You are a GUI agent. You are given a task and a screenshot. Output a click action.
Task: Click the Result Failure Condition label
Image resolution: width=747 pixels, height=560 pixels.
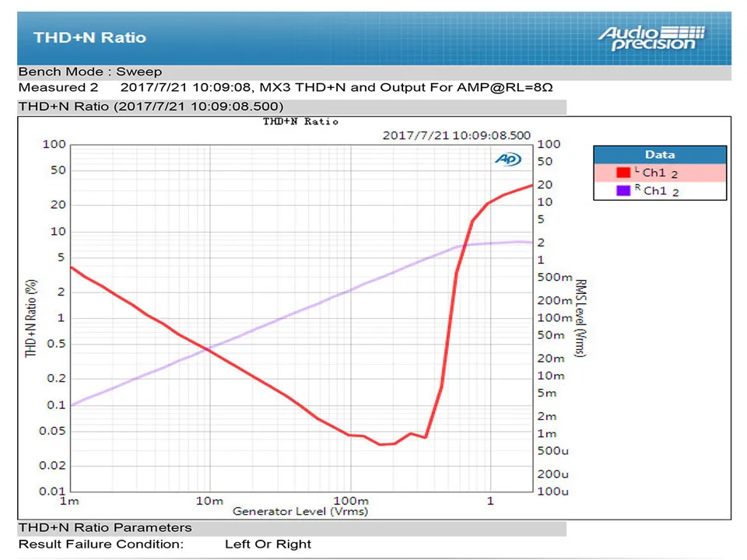[x=100, y=544]
